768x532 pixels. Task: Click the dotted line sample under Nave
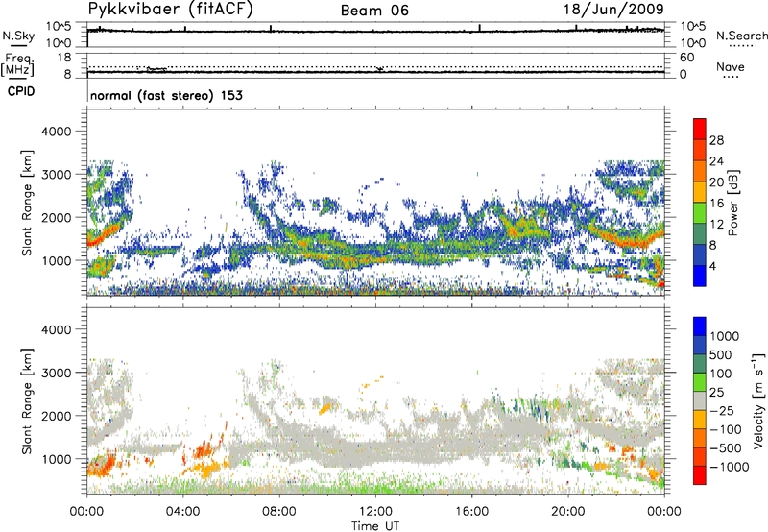731,78
